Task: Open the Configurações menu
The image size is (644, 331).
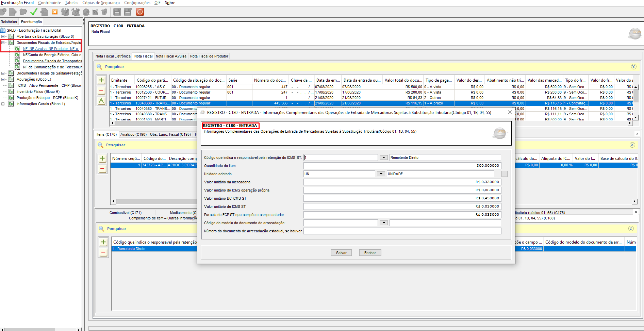Action: point(137,3)
